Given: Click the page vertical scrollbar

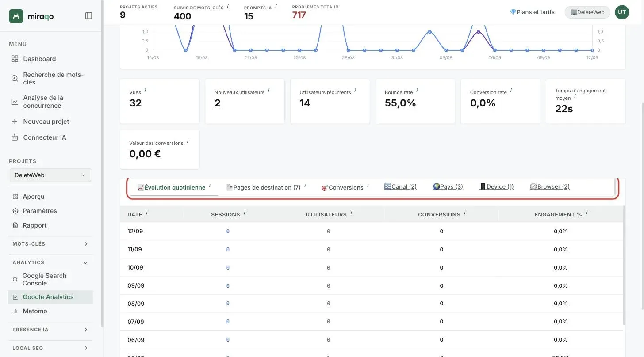Looking at the screenshot, I should 642,205.
